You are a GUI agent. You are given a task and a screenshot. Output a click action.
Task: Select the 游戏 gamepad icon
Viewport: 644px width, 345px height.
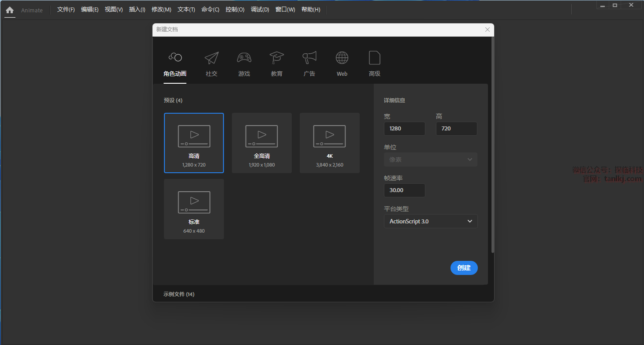click(x=244, y=58)
